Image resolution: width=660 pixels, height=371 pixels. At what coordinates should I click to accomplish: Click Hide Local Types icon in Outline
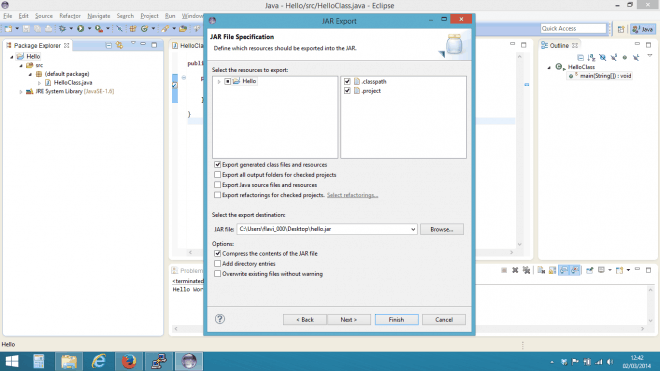(x=636, y=57)
